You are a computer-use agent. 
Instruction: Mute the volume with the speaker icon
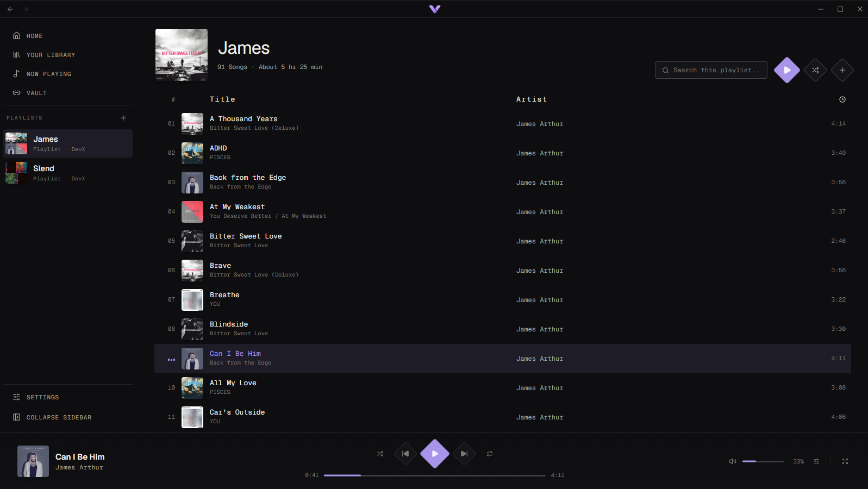(733, 461)
